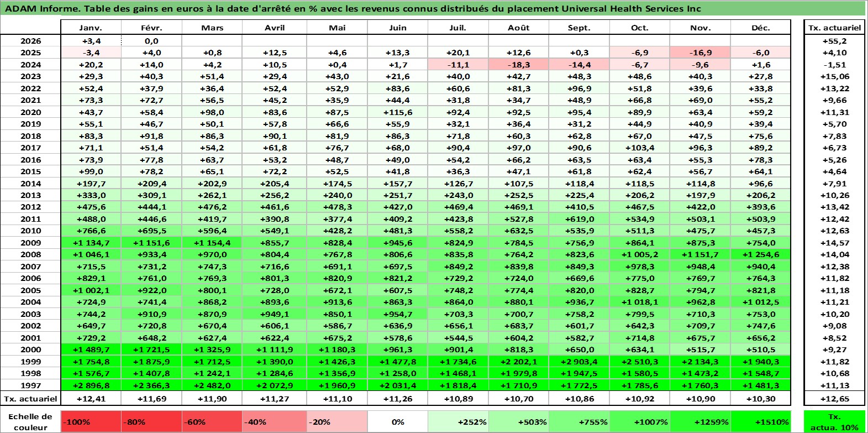Select the top 'Tx. actuariel' column header
This screenshot has width=868, height=433.
tap(834, 28)
